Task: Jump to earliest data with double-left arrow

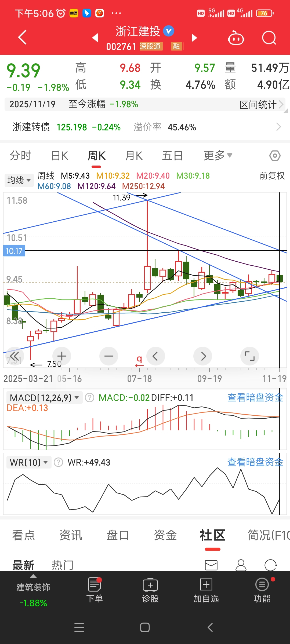Action: (15, 356)
